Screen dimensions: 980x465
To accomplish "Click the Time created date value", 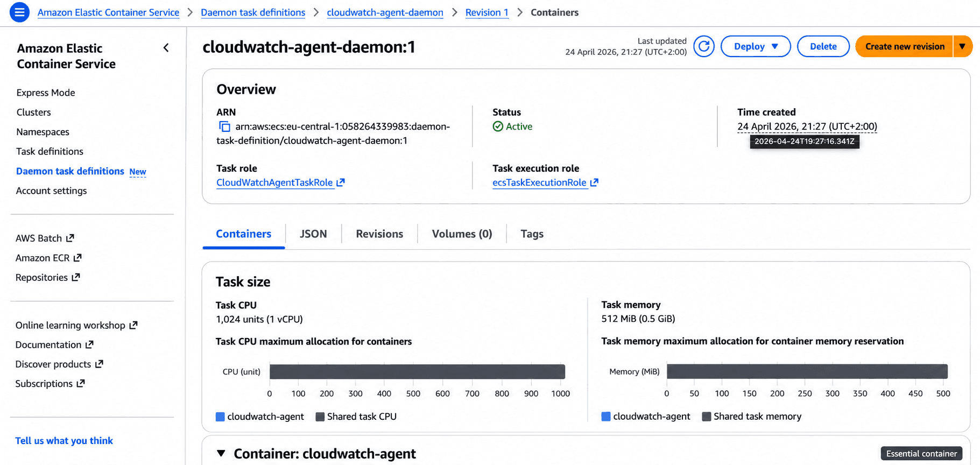I will [807, 126].
